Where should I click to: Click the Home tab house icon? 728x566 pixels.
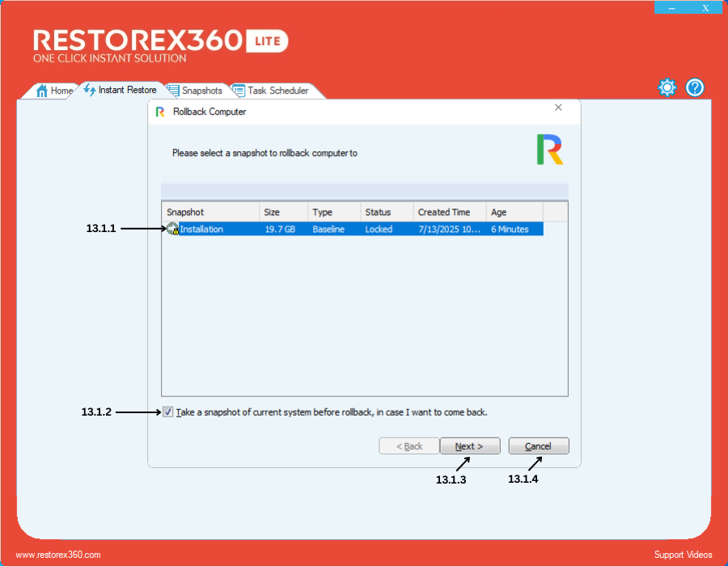pyautogui.click(x=42, y=91)
